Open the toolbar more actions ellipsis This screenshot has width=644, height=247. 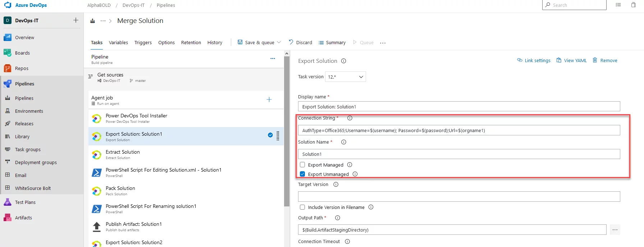pyautogui.click(x=383, y=43)
